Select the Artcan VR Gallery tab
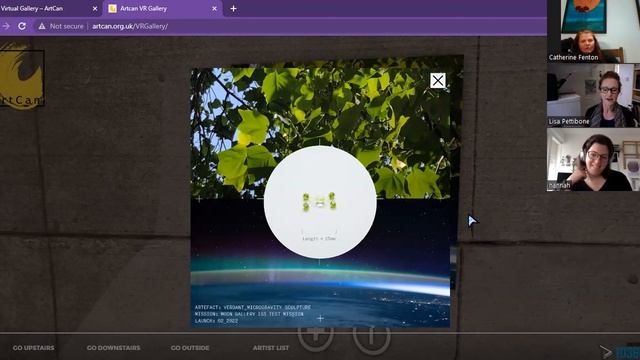 [162, 9]
